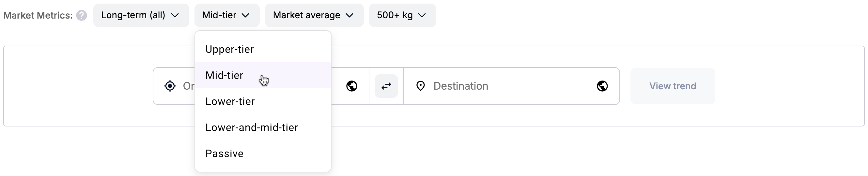
Task: Click the chevron arrow beside Market average
Action: pyautogui.click(x=349, y=15)
